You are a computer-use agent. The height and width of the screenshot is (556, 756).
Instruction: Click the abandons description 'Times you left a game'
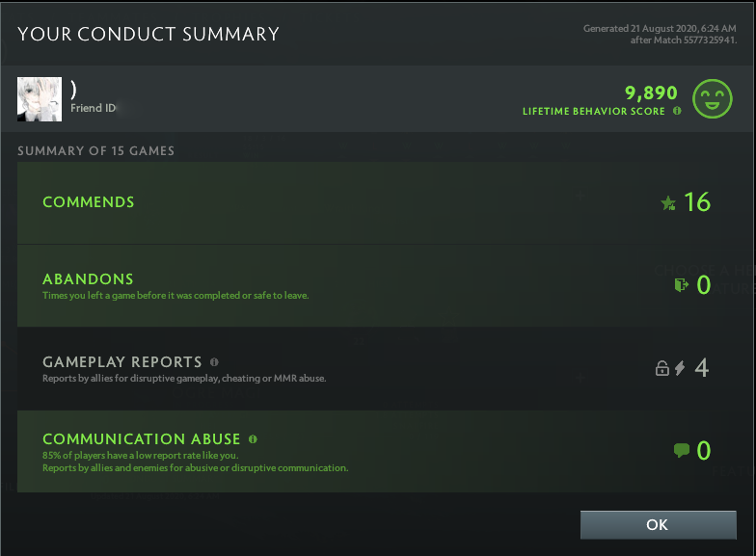click(x=175, y=295)
